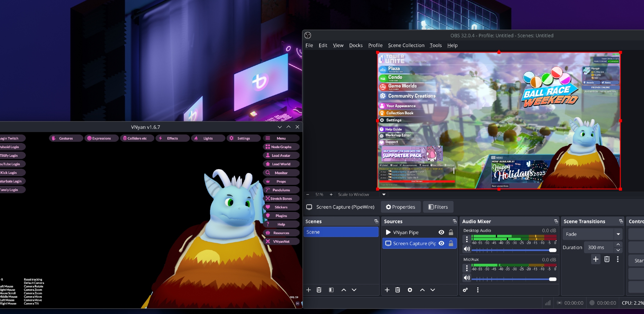Viewport: 644px width, 314px height.
Task: Expand the Fade transition dropdown
Action: [x=618, y=234]
